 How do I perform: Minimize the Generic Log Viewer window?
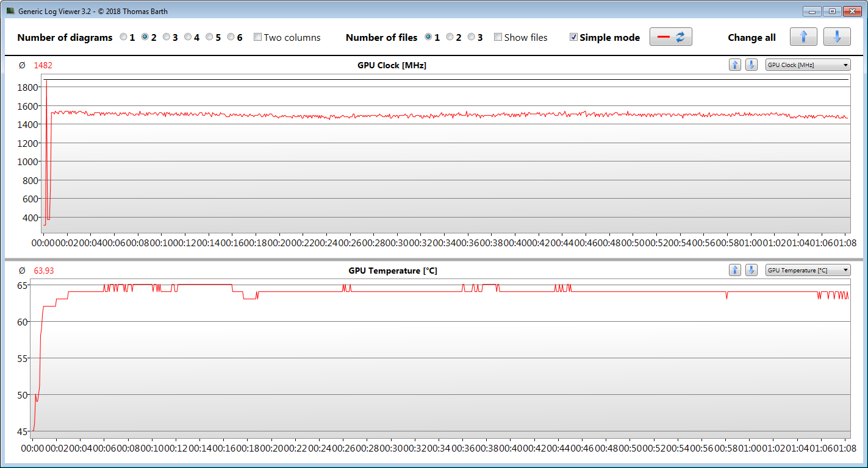tap(811, 11)
